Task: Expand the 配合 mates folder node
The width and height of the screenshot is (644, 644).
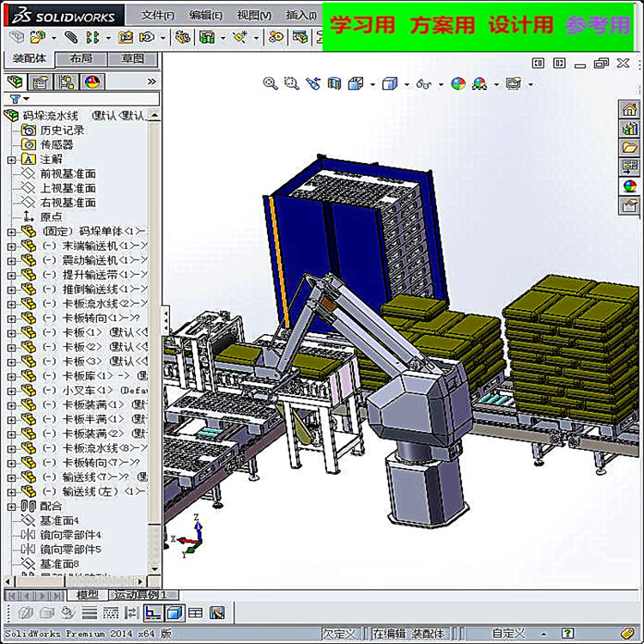Action: point(11,507)
